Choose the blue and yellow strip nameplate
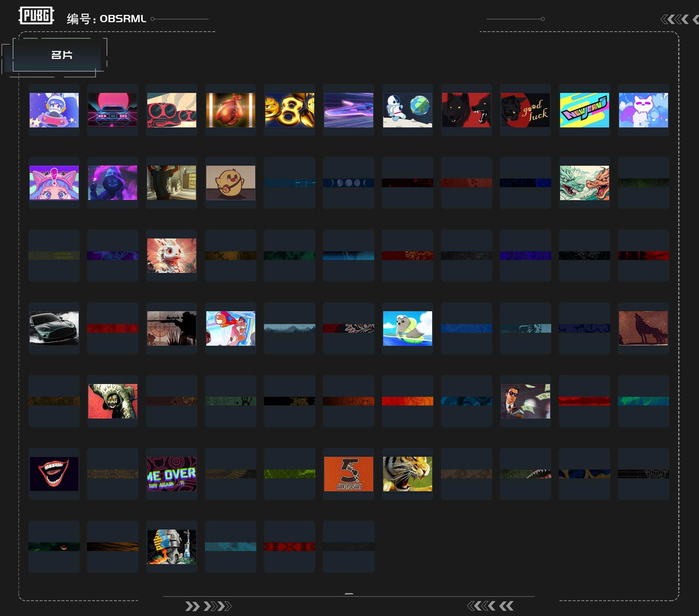Screen dimensions: 699x616 (x=584, y=474)
